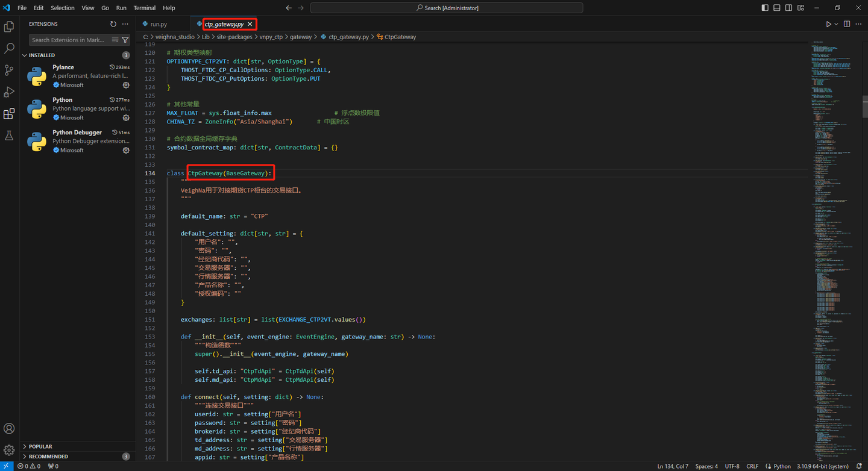
Task: Refresh the extensions list
Action: coord(113,24)
